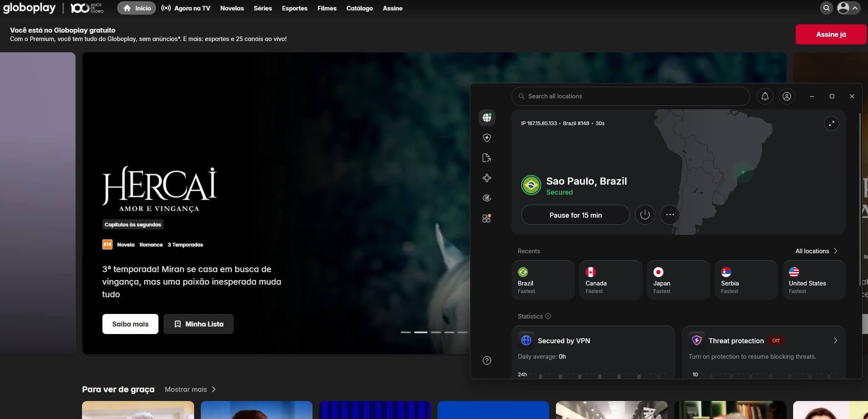This screenshot has width=868, height=419.
Task: Click Pause for 15 min button
Action: click(x=575, y=215)
